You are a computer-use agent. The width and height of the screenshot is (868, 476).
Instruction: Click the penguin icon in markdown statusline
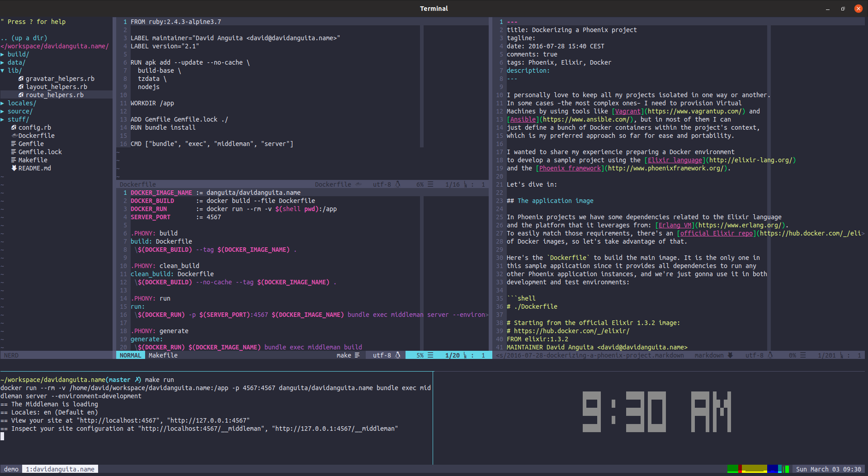(x=770, y=355)
